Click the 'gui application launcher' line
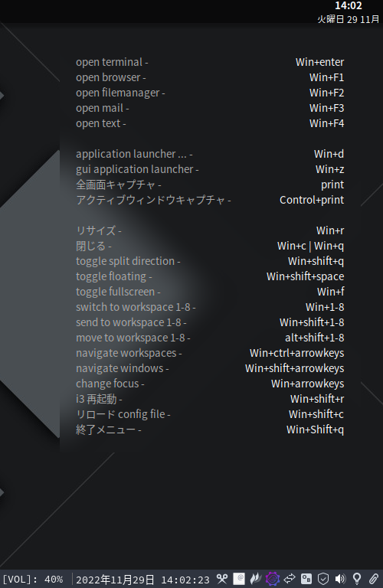The image size is (383, 588). 137,169
